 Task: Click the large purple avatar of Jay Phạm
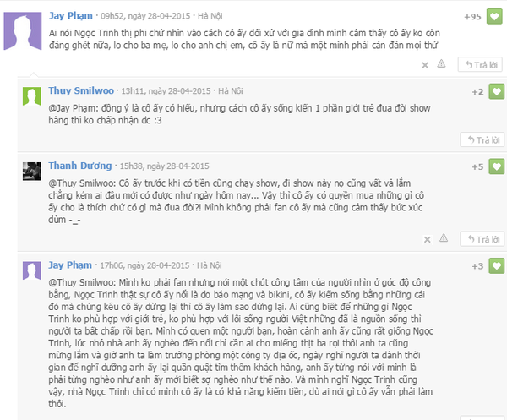pyautogui.click(x=23, y=31)
